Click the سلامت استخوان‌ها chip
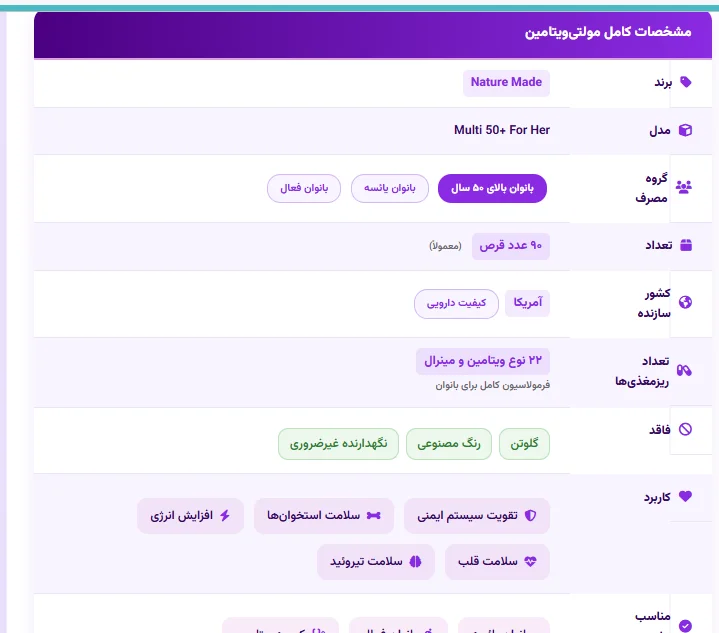719x633 pixels. coord(324,516)
